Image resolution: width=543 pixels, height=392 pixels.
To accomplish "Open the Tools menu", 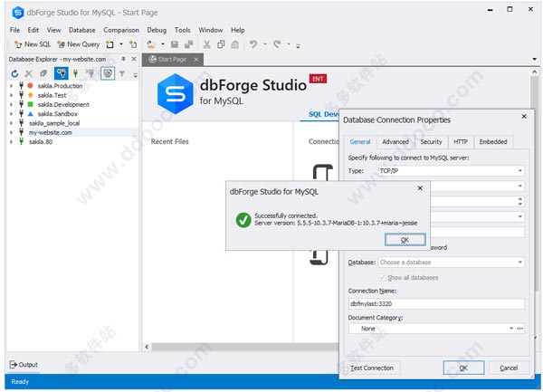I will [x=183, y=30].
